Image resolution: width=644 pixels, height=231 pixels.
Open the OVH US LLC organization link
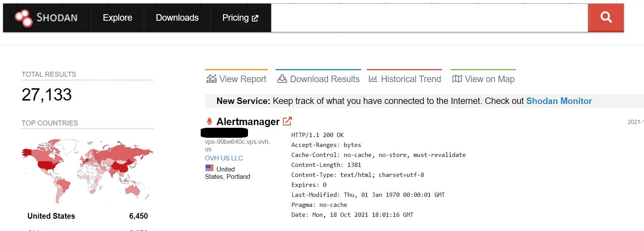coord(224,158)
